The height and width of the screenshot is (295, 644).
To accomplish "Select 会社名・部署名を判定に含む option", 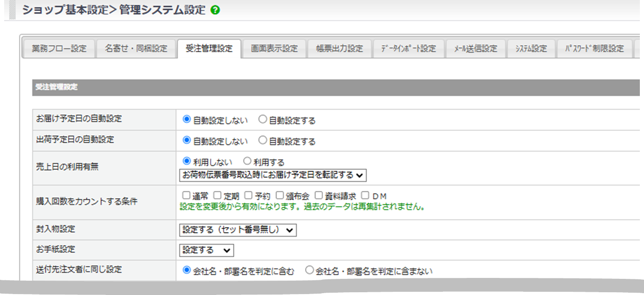I will pos(187,271).
